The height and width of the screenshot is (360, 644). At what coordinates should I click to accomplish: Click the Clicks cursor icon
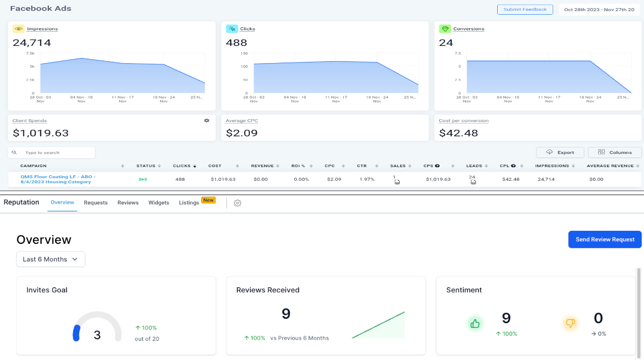232,29
